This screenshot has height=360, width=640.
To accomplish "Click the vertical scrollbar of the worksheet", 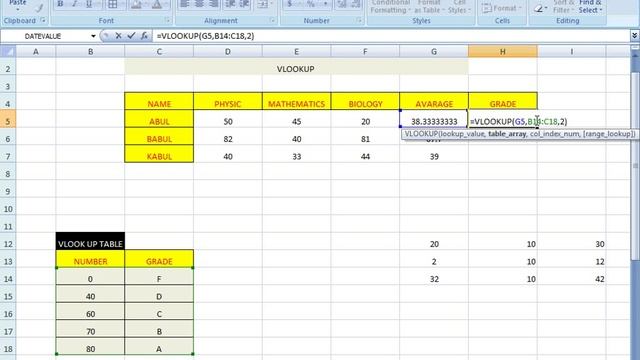I will pos(635,165).
